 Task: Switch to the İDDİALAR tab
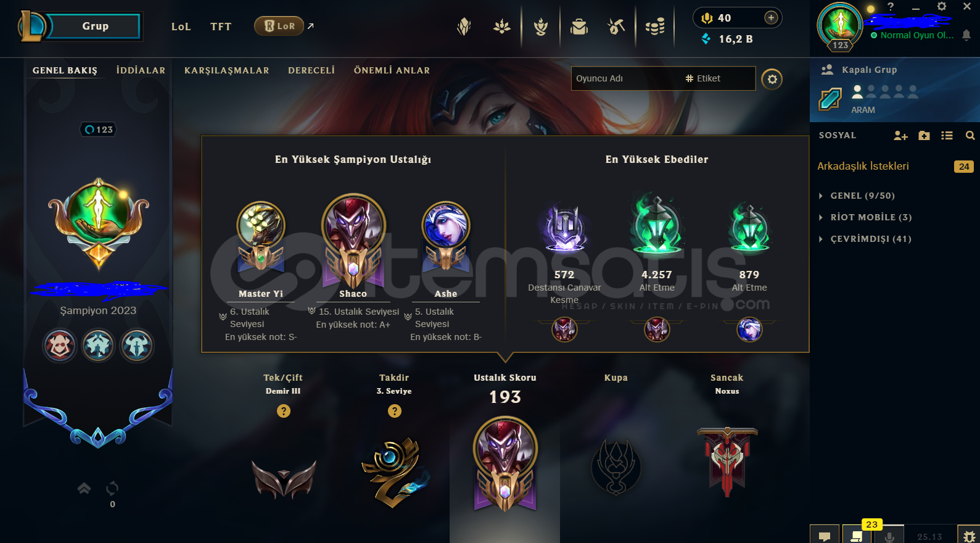click(141, 70)
